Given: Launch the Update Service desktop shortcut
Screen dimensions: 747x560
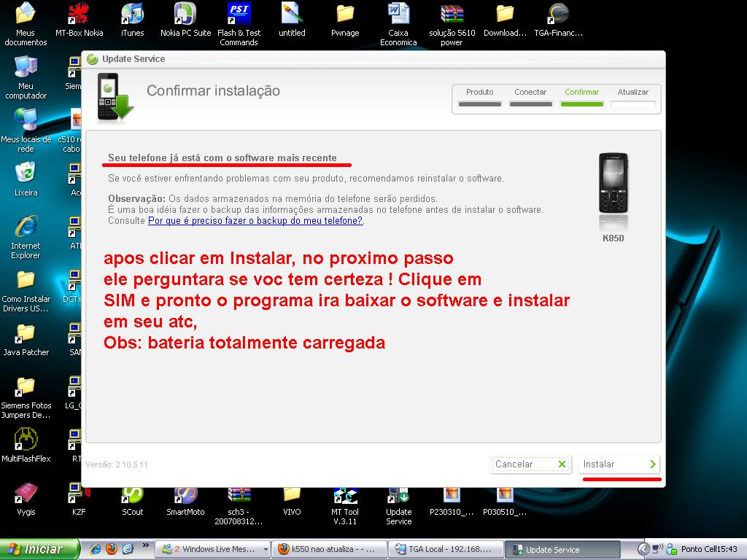Looking at the screenshot, I should point(398,506).
